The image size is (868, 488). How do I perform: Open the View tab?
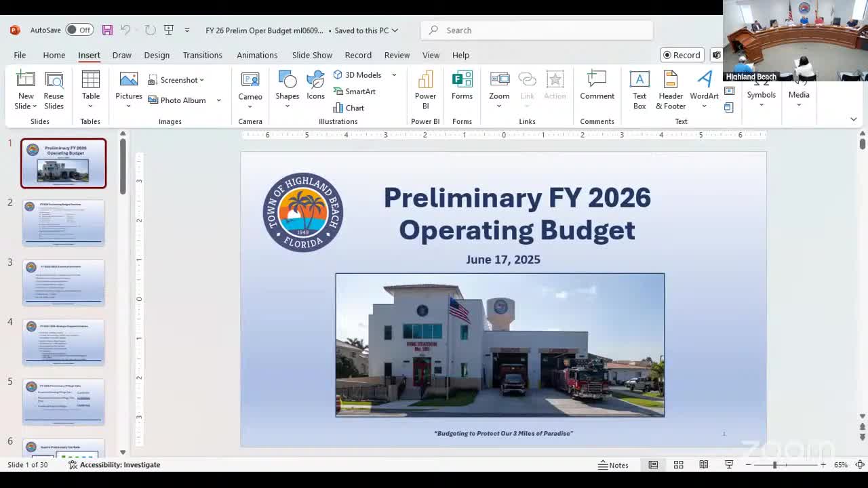(x=431, y=55)
